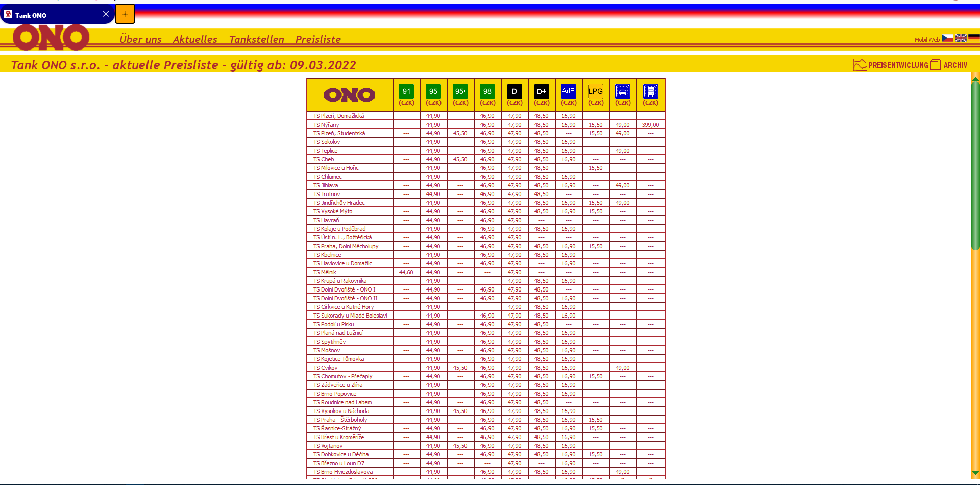Close the Tank ONO tab
This screenshot has height=485, width=980.
click(106, 14)
